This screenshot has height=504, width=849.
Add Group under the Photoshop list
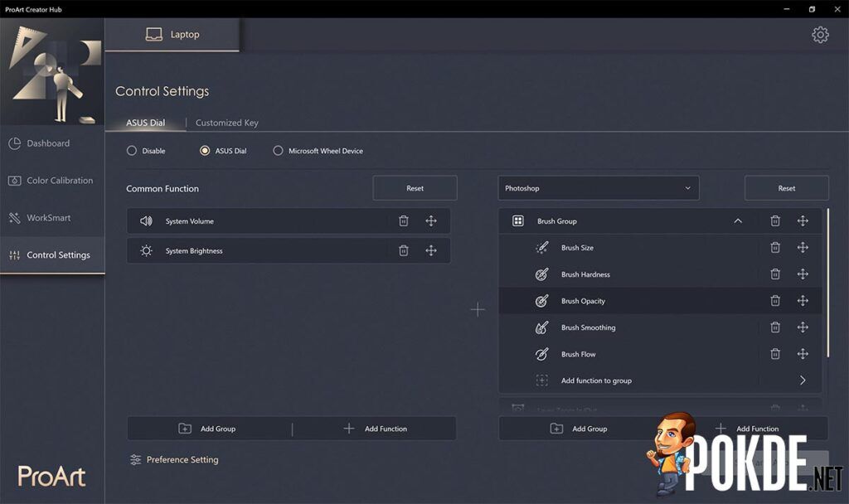coord(580,429)
